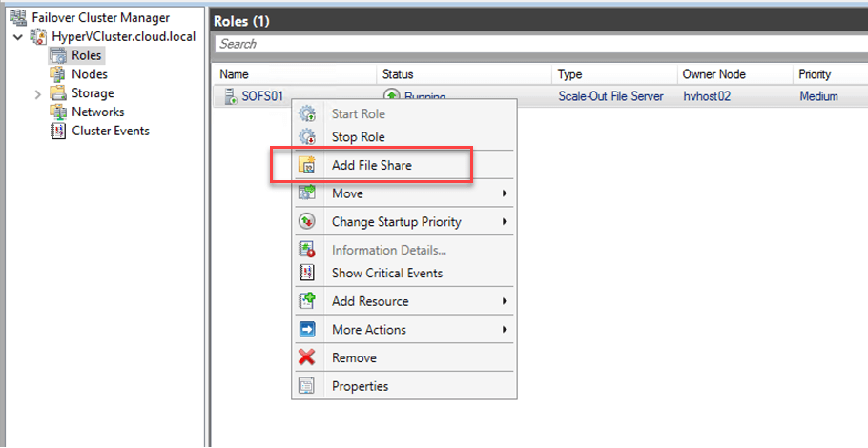Sort roles by Owner Node column
The width and height of the screenshot is (868, 448).
713,74
